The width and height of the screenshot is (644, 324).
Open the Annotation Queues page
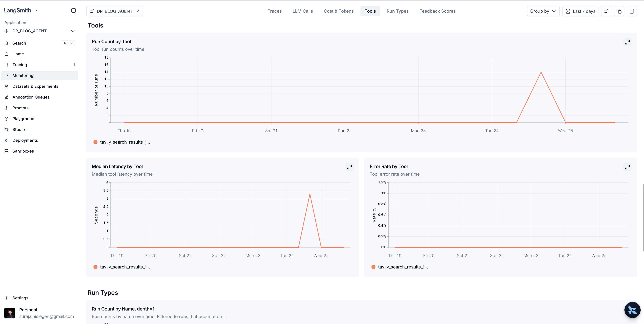coord(31,97)
